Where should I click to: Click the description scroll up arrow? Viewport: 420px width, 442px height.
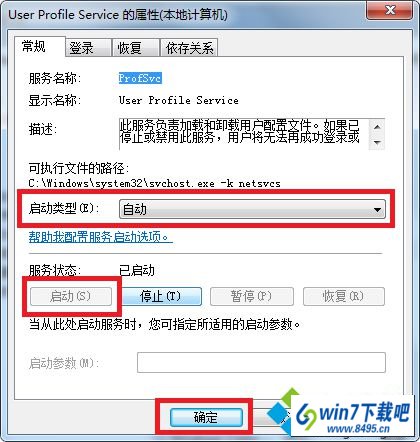click(377, 127)
